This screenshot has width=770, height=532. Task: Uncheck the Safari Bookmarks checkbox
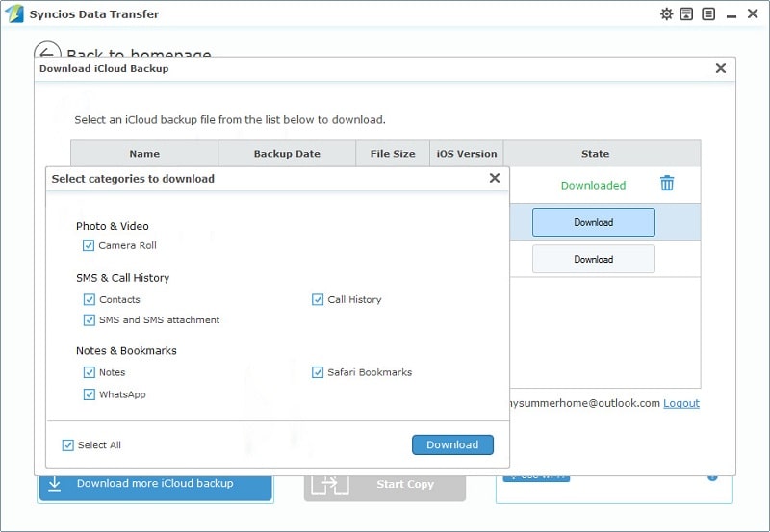pos(318,372)
